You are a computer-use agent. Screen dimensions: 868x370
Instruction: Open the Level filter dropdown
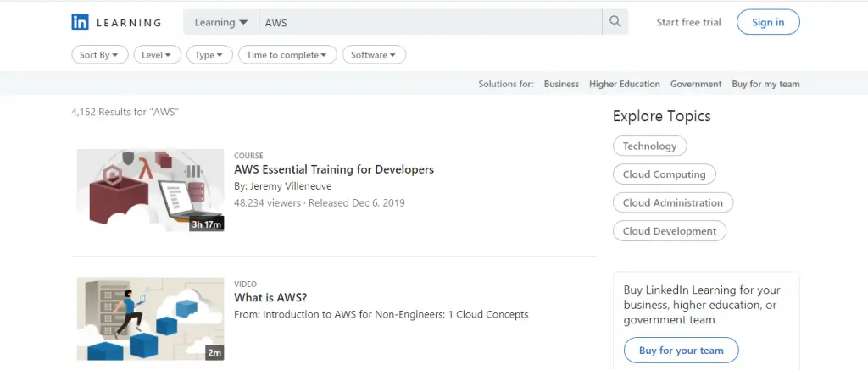click(157, 55)
